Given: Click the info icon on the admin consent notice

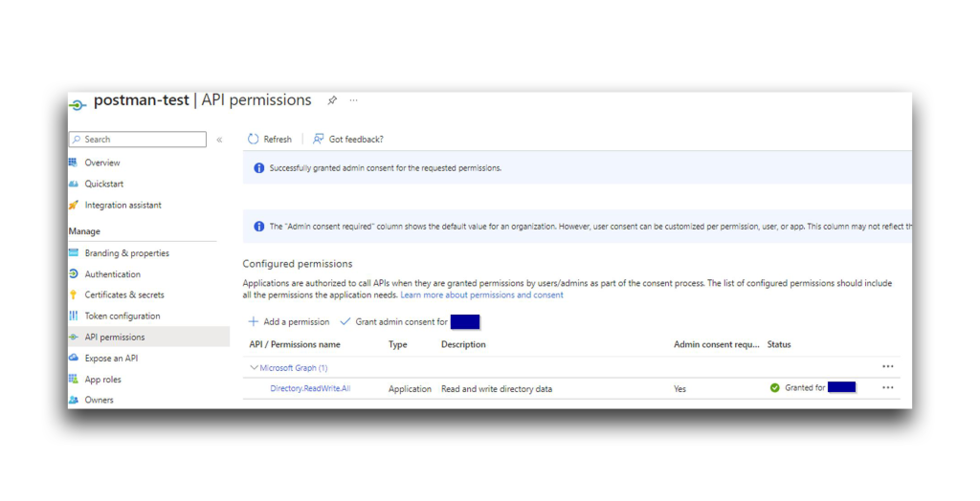Looking at the screenshot, I should [x=258, y=227].
